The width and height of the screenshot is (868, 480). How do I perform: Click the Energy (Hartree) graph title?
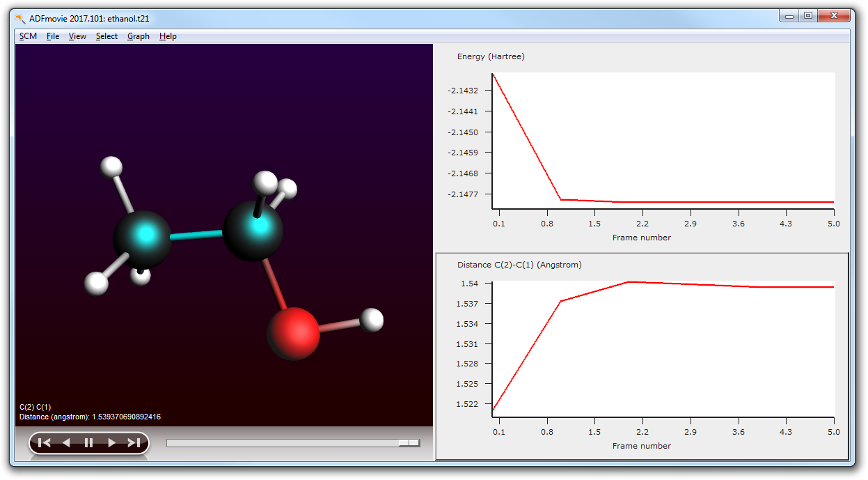(491, 56)
